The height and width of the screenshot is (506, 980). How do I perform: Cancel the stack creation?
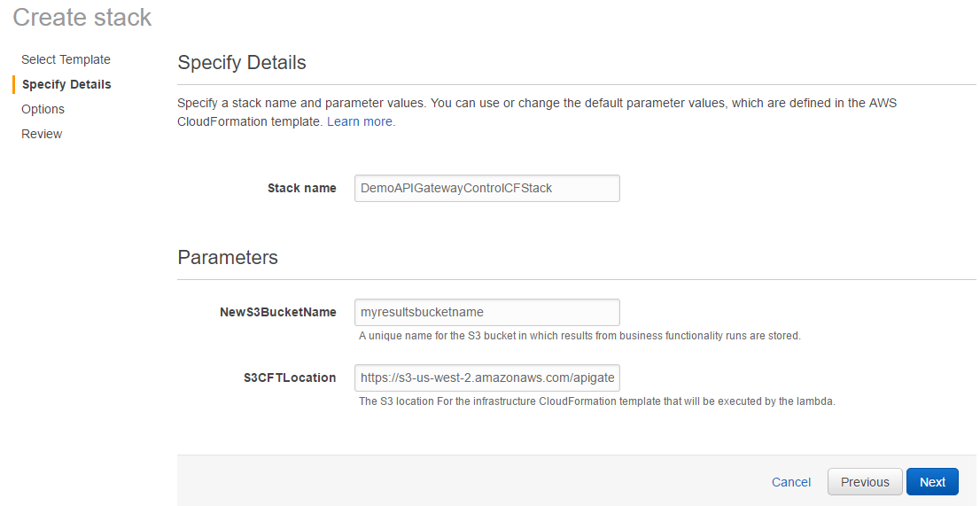791,482
